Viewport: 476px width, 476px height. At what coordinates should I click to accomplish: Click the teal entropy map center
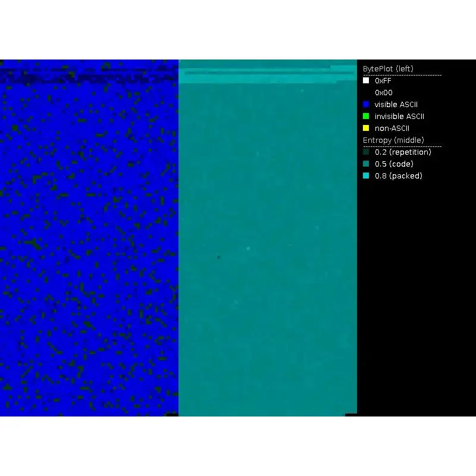pos(267,237)
